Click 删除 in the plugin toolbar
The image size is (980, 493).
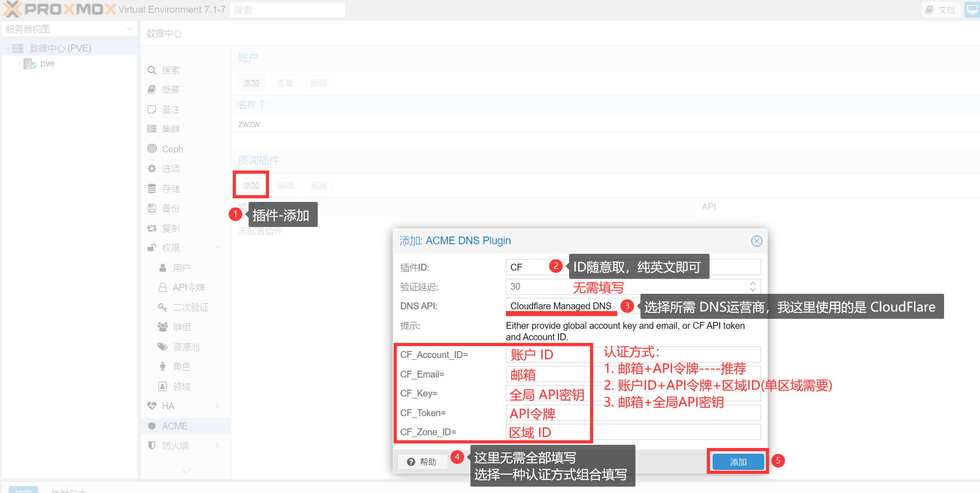(x=319, y=185)
